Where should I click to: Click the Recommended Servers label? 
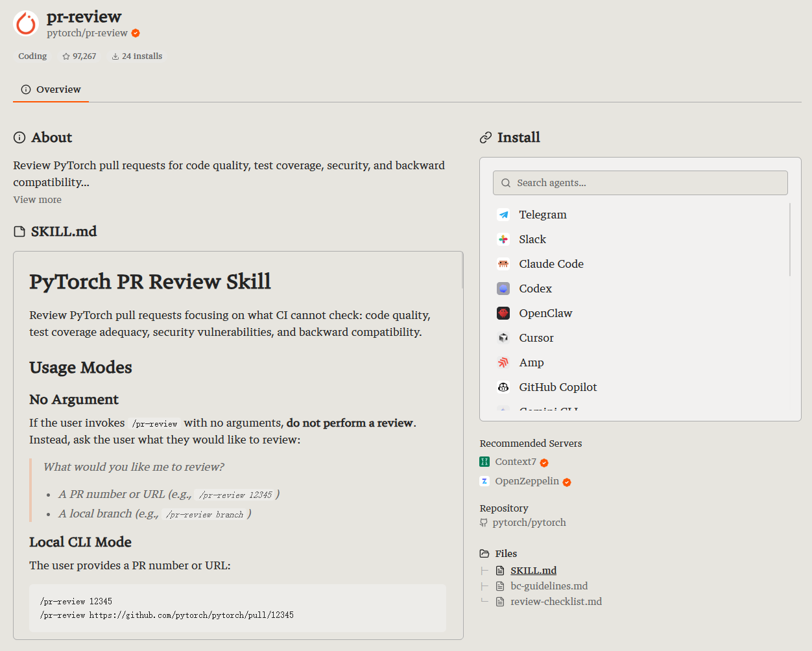[531, 444]
